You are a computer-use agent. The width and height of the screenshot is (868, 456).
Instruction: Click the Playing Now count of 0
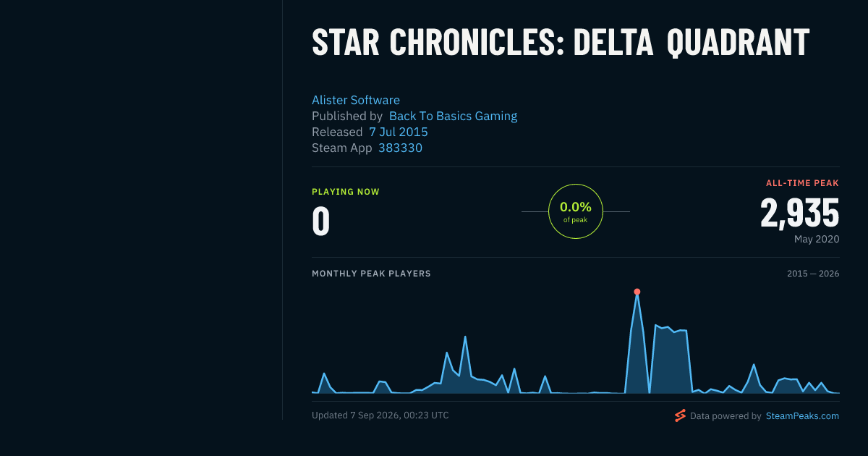tap(320, 221)
